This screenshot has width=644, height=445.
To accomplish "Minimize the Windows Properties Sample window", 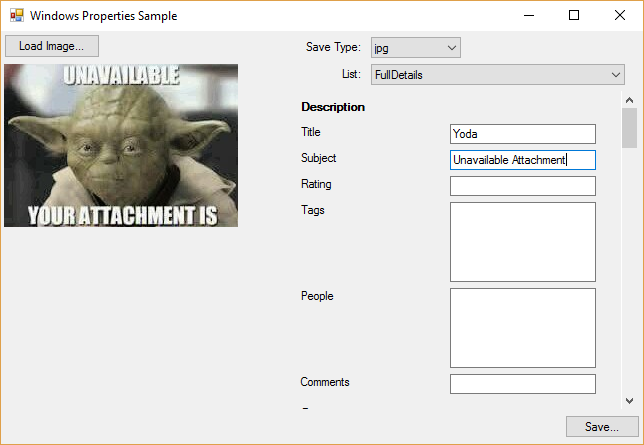I will click(x=529, y=16).
